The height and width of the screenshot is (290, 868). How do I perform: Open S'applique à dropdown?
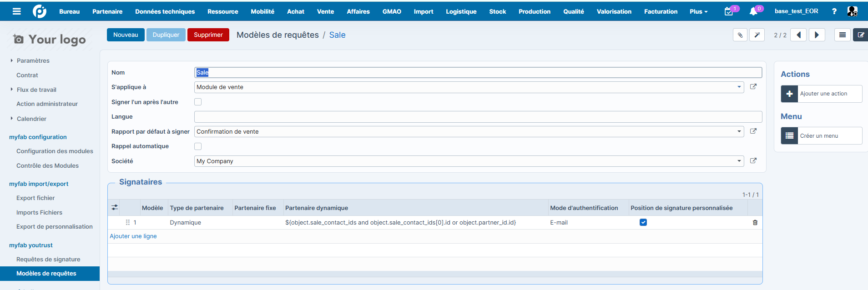469,87
